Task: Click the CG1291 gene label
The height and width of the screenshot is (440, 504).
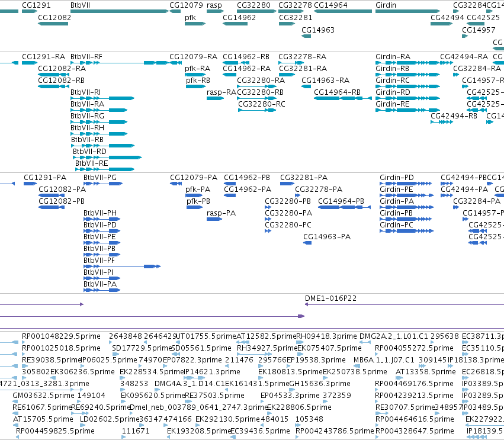Action: pyautogui.click(x=36, y=5)
